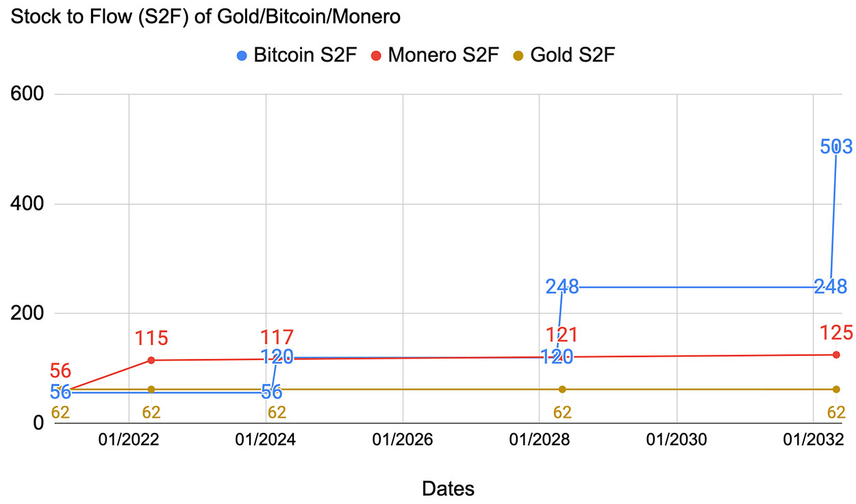Click the chart title text
Image resolution: width=856 pixels, height=504 pixels.
click(x=203, y=17)
